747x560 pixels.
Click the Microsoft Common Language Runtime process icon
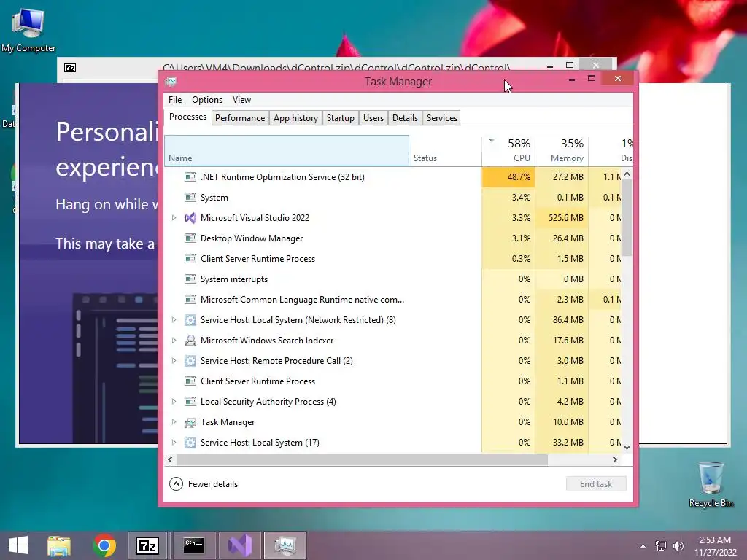(x=190, y=300)
